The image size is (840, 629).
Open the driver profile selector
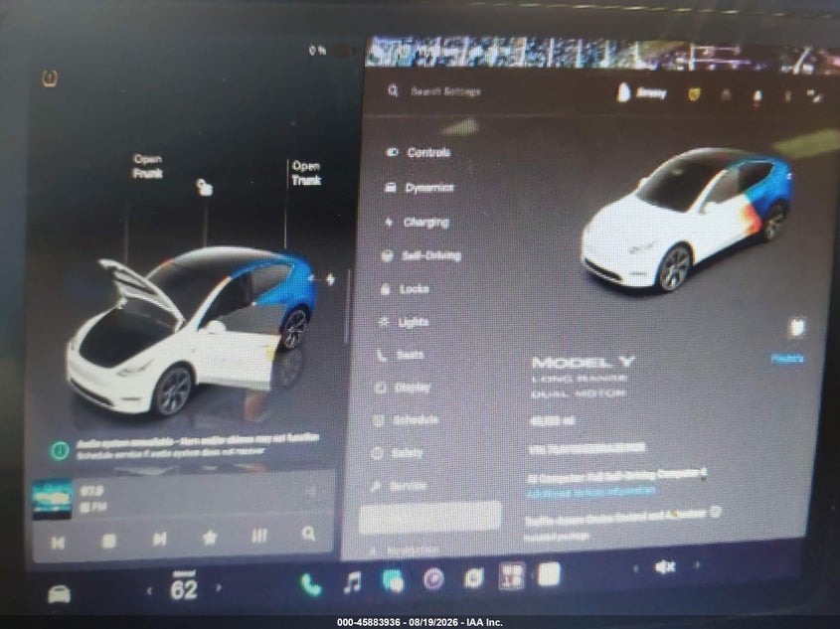point(642,93)
